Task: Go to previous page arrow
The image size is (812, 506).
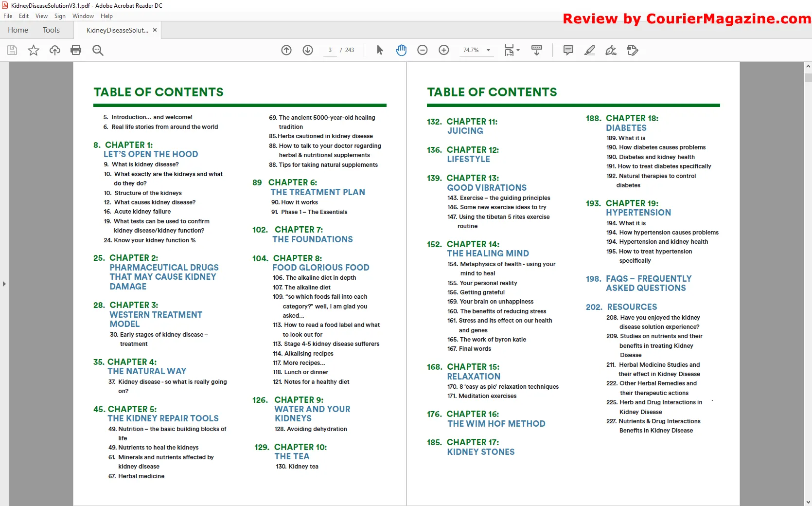Action: tap(286, 50)
